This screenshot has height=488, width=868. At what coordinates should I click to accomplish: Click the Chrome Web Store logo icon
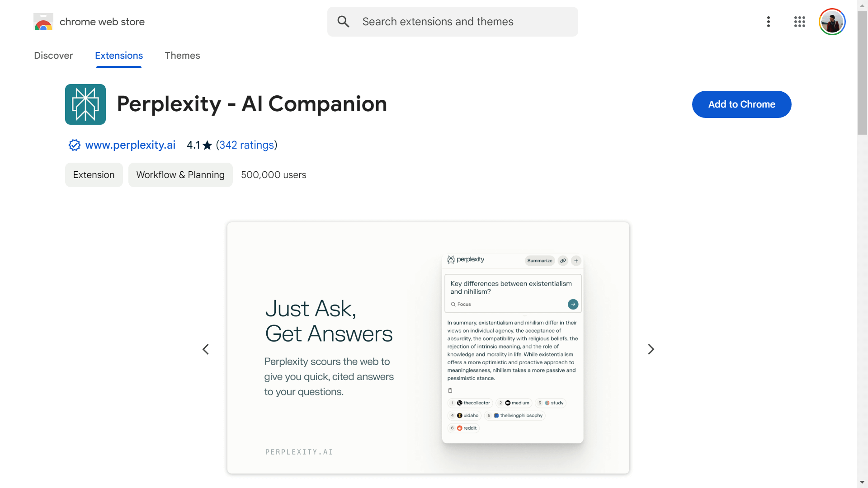tap(43, 22)
